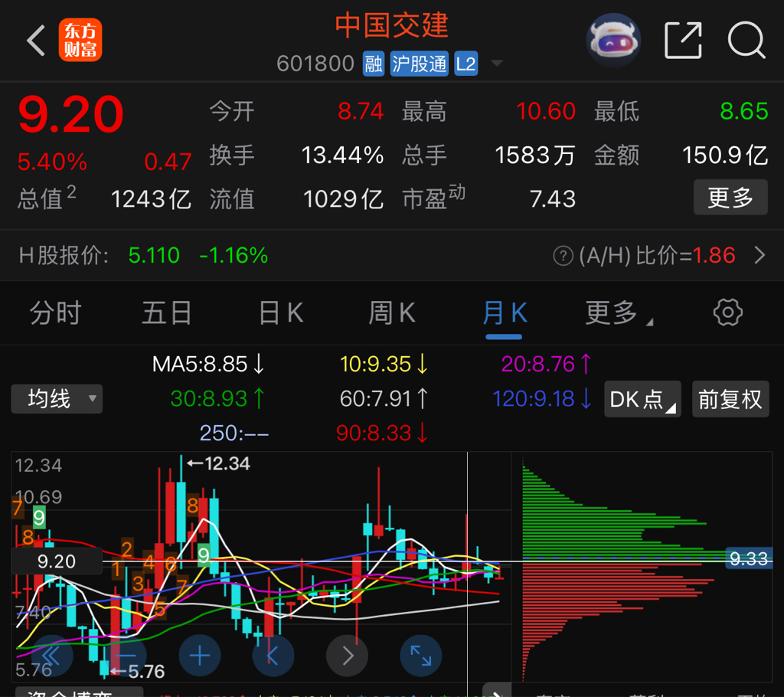
Task: Tap the 金额 150.9亿 value
Action: click(725, 155)
